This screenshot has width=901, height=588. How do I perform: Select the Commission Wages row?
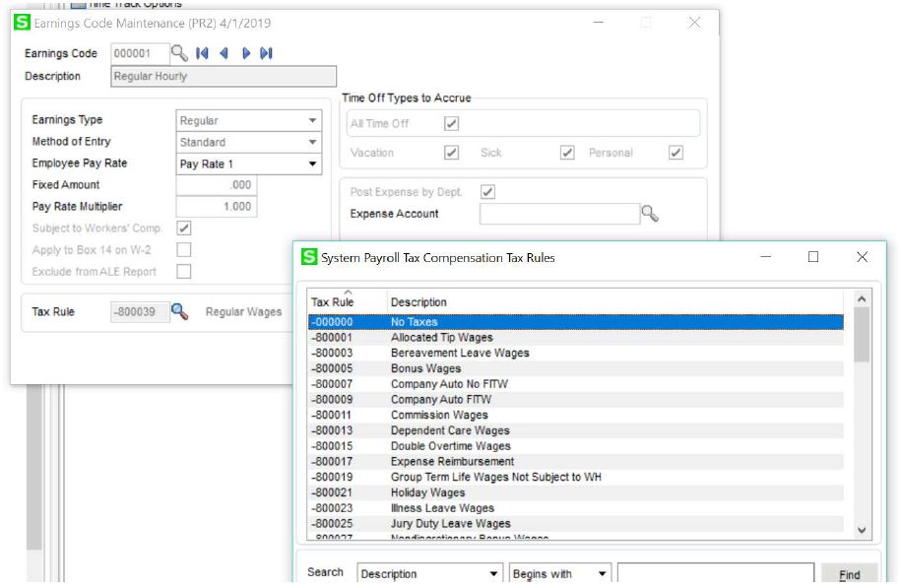[576, 415]
